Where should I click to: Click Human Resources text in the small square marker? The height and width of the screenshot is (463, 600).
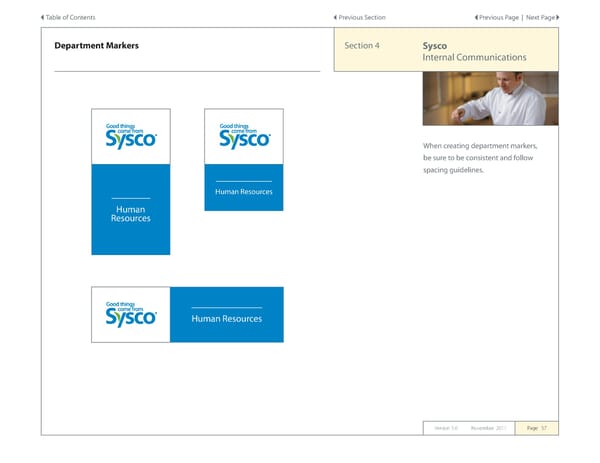click(x=244, y=192)
